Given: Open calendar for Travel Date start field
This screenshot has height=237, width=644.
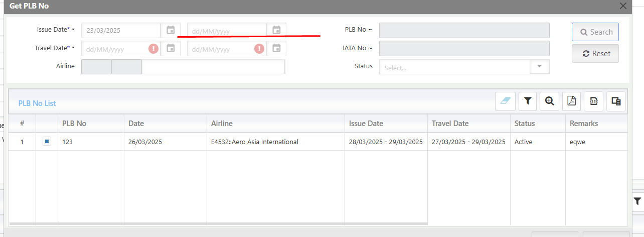Looking at the screenshot, I should click(171, 49).
